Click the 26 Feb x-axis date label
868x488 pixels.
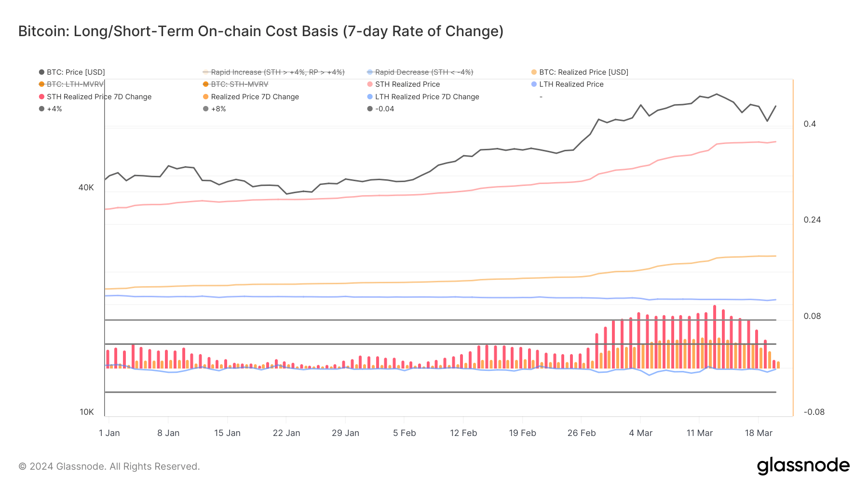tap(581, 433)
